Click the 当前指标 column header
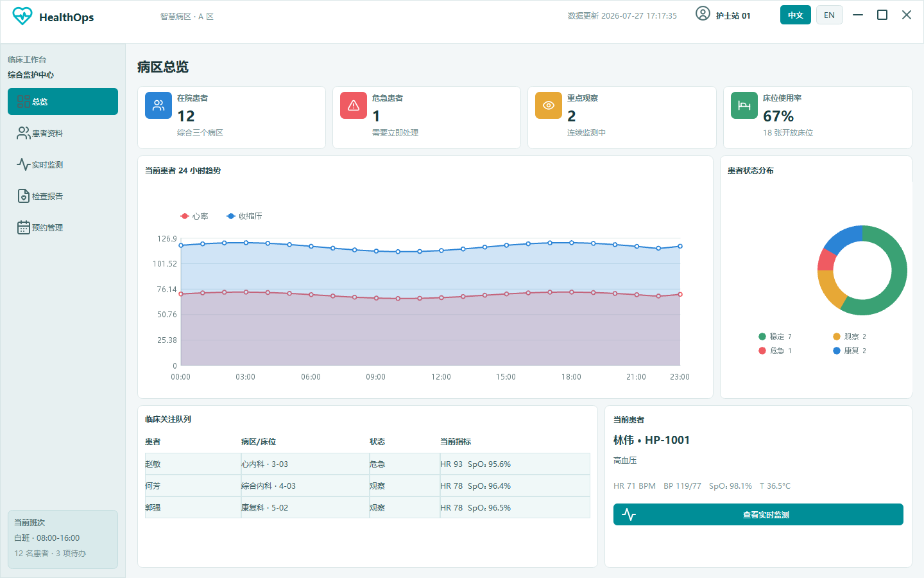Screen dimensions: 924x578 pos(456,442)
